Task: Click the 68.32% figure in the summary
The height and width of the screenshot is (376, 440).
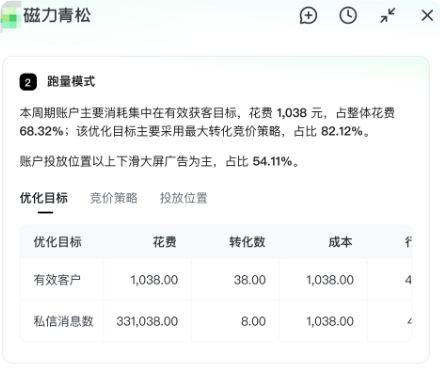Action: 42,131
